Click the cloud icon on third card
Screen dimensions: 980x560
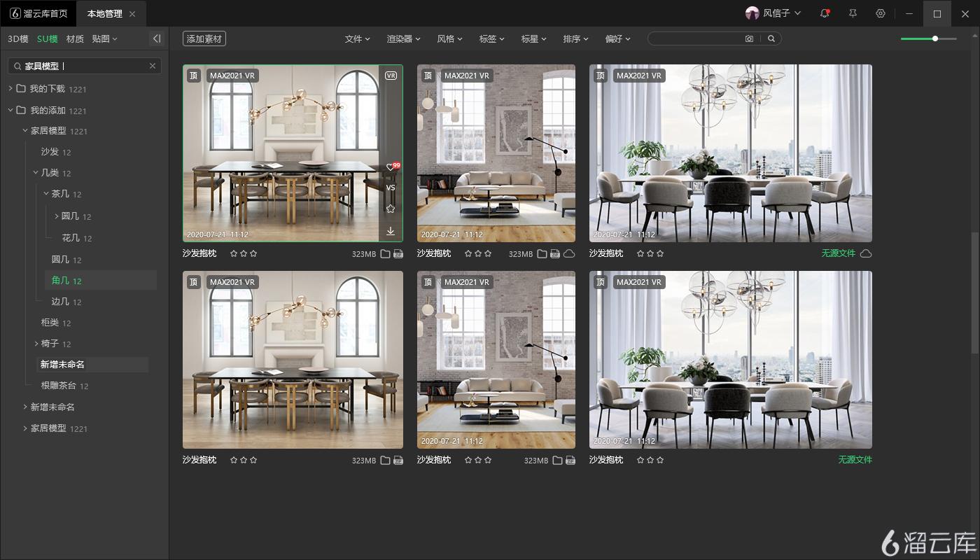[x=866, y=253]
